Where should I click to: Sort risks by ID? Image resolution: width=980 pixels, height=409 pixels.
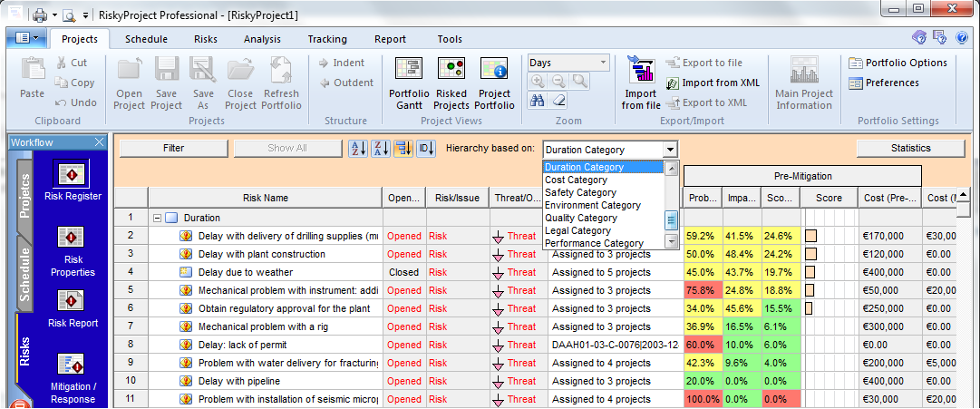tap(425, 149)
